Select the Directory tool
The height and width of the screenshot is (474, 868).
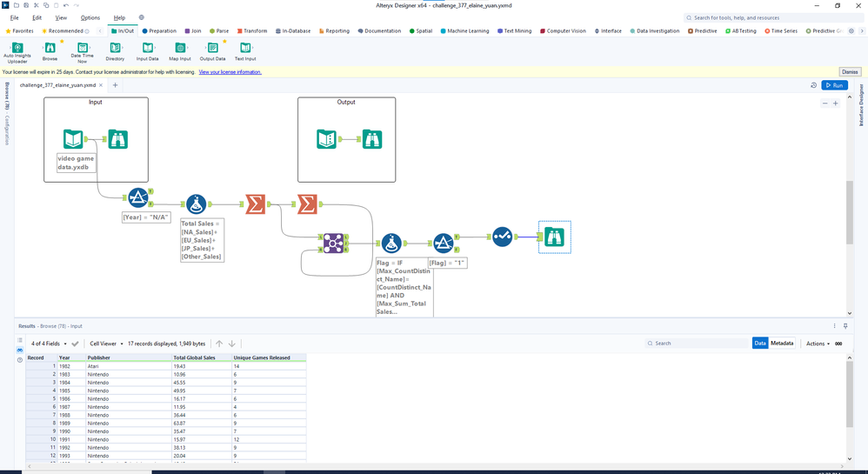tap(115, 51)
